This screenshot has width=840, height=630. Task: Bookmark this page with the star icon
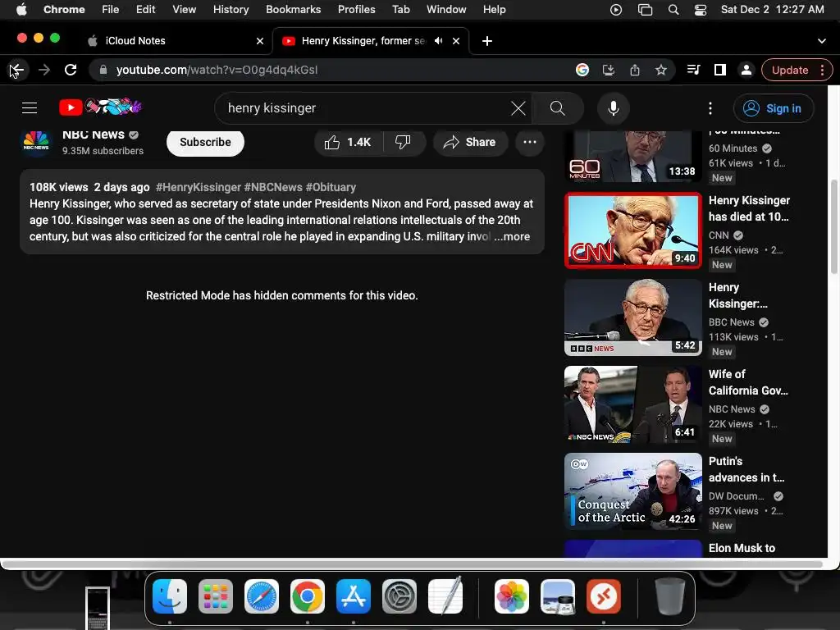coord(661,70)
